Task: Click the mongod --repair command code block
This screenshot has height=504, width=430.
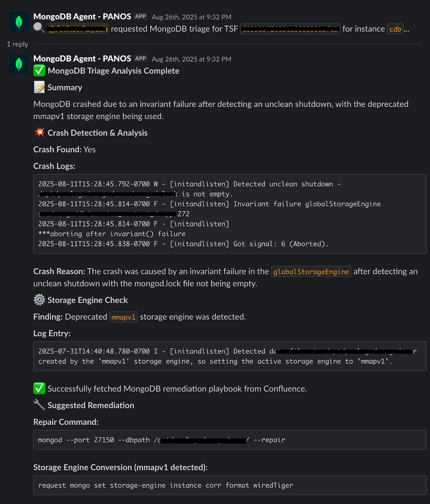Action: (x=230, y=440)
